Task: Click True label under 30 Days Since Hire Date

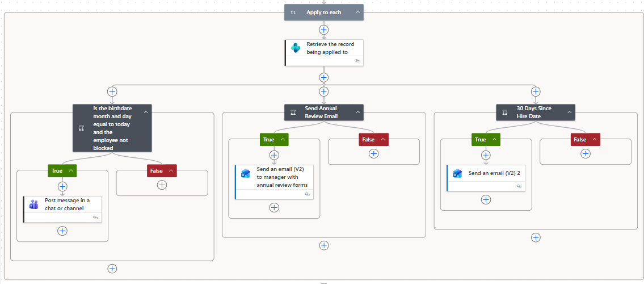Action: 481,140
